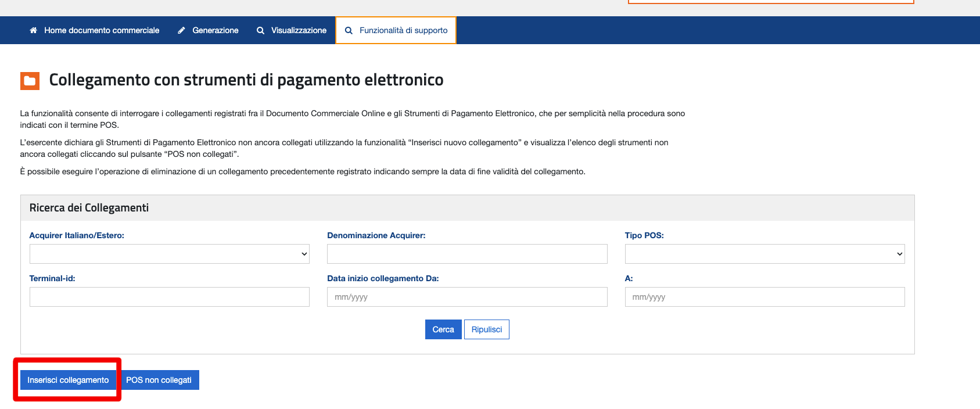Click the house icon in the navigation bar
Viewport: 980px width, 409px height.
pyautogui.click(x=33, y=30)
